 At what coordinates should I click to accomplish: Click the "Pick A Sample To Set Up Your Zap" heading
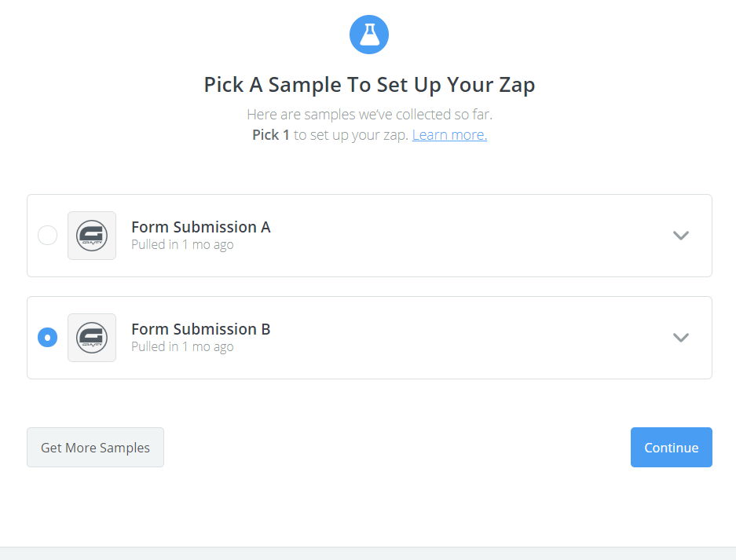[369, 85]
